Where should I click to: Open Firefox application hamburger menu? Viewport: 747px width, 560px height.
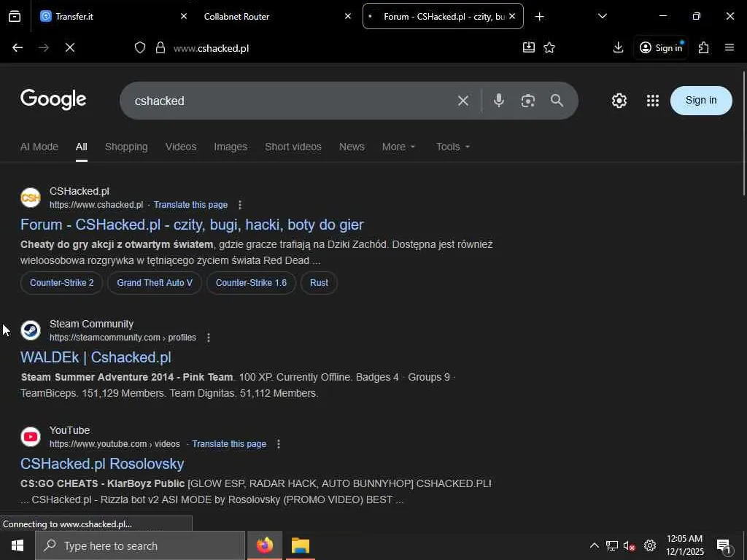(x=729, y=47)
